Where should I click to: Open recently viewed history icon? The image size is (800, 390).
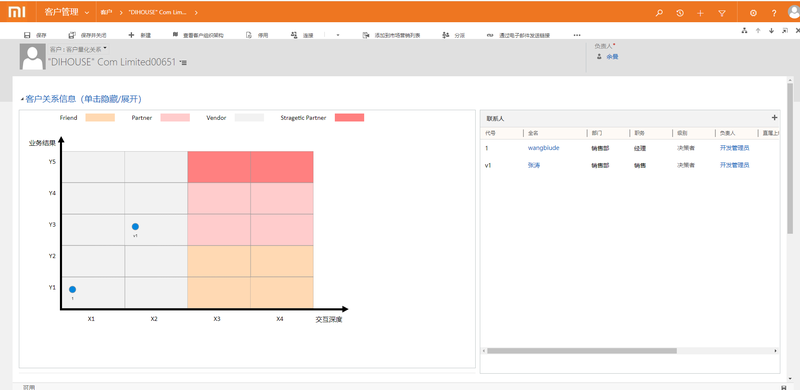[680, 13]
